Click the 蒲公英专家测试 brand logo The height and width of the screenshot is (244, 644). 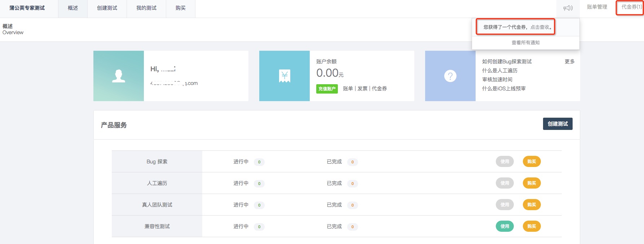pyautogui.click(x=27, y=8)
